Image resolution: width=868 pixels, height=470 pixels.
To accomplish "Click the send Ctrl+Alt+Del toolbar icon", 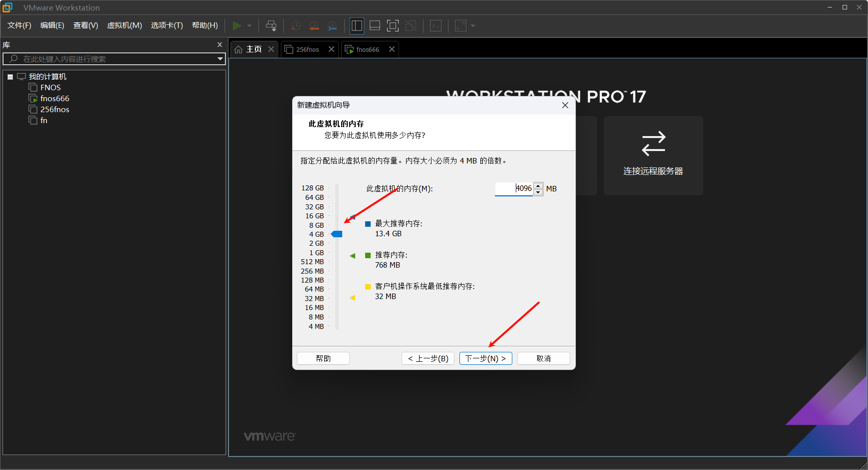I will click(x=271, y=25).
